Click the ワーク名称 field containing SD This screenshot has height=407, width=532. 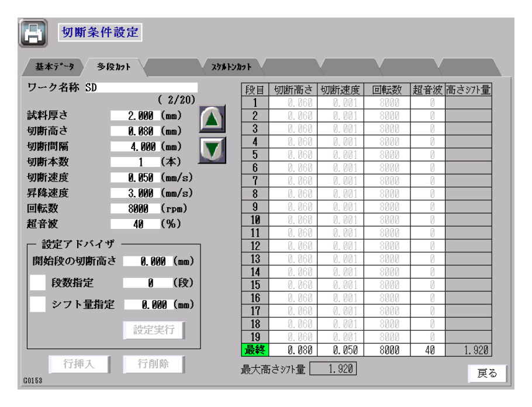[141, 88]
